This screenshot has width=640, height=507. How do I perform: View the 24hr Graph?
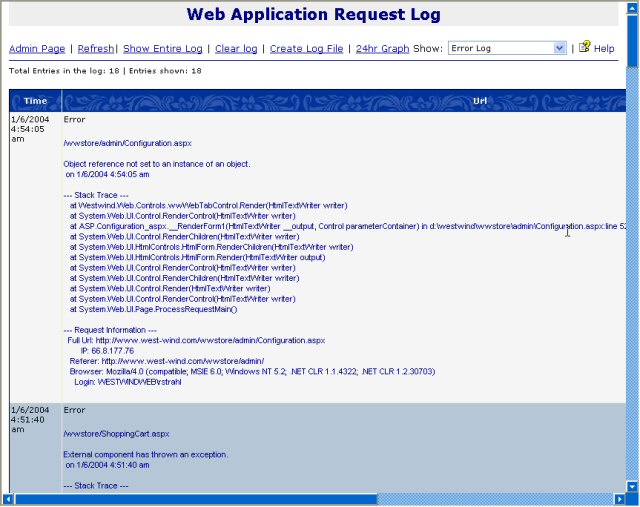[382, 49]
